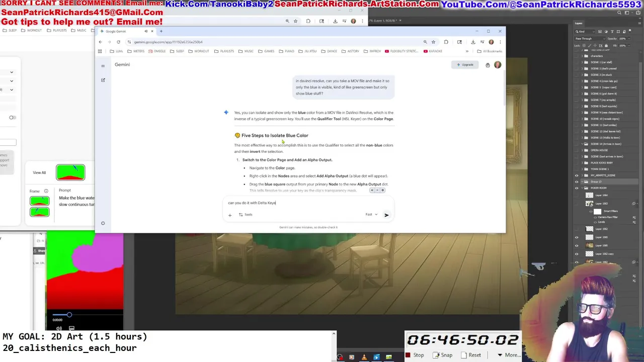Hide the POKER ROOM group
This screenshot has height=362, width=644.
[x=577, y=188]
